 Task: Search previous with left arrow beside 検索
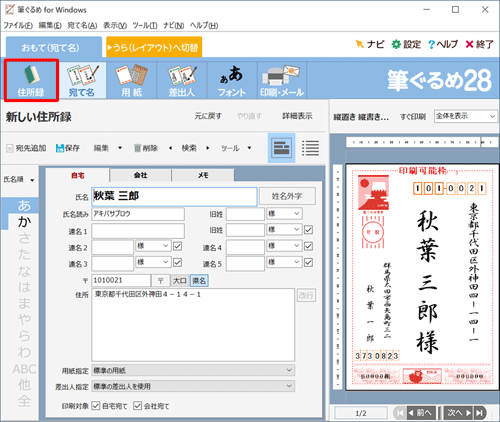171,148
